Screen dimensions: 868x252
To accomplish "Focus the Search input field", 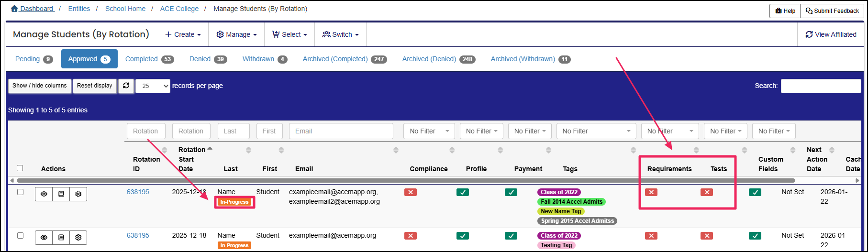I will (x=821, y=86).
